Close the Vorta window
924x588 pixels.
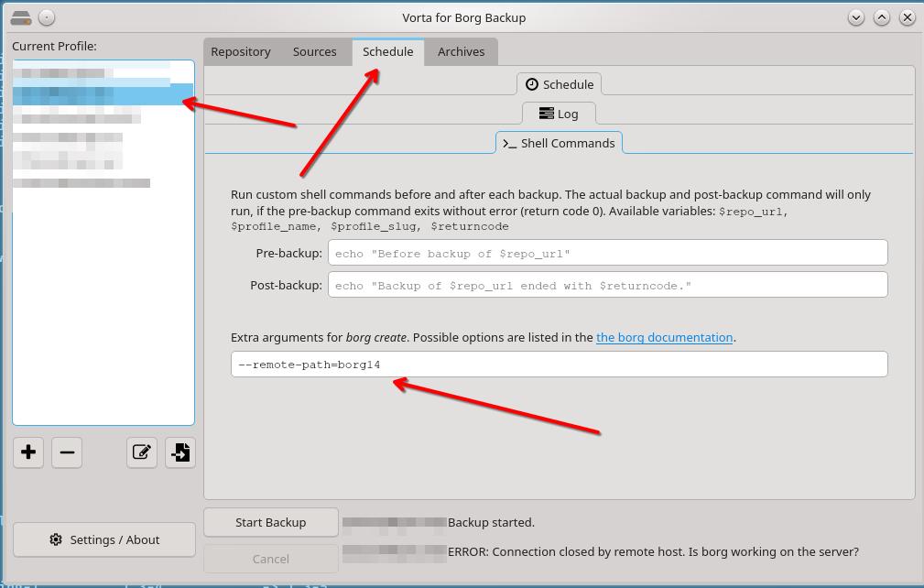(x=908, y=17)
